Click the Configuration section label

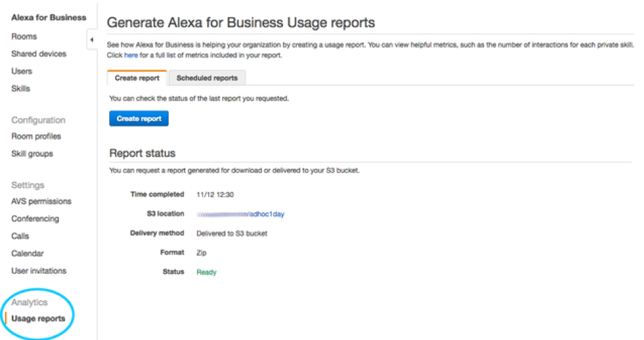pos(38,120)
